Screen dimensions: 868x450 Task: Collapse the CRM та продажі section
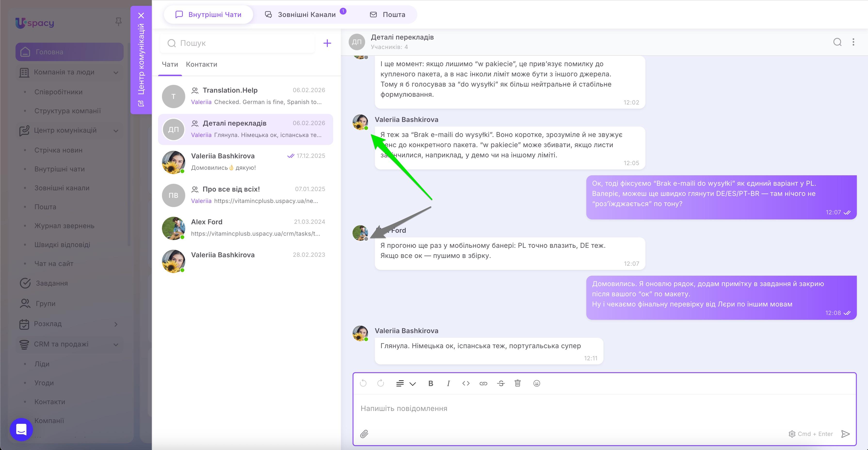[x=116, y=344]
